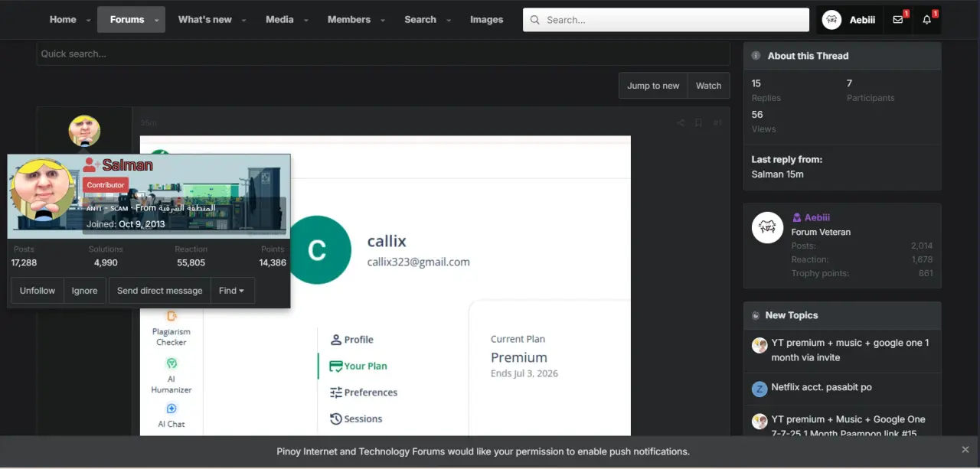Open the Find dropdown in user popup
The height and width of the screenshot is (469, 980).
(232, 291)
